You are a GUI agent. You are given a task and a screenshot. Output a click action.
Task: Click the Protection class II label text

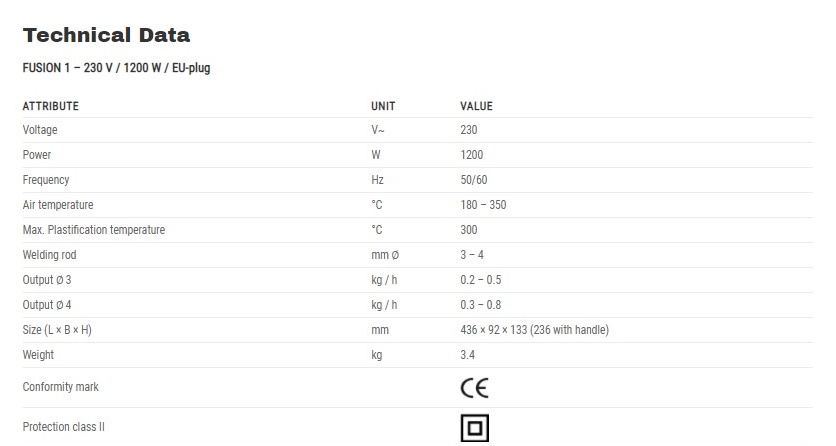[x=63, y=427]
